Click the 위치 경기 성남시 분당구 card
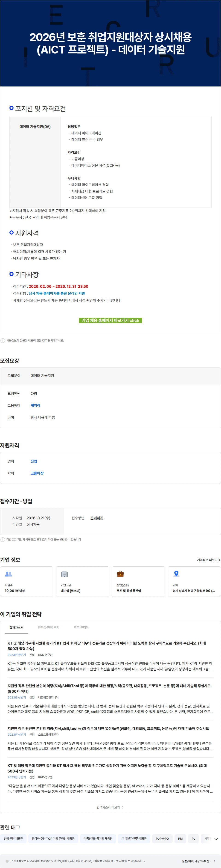 (194, 581)
